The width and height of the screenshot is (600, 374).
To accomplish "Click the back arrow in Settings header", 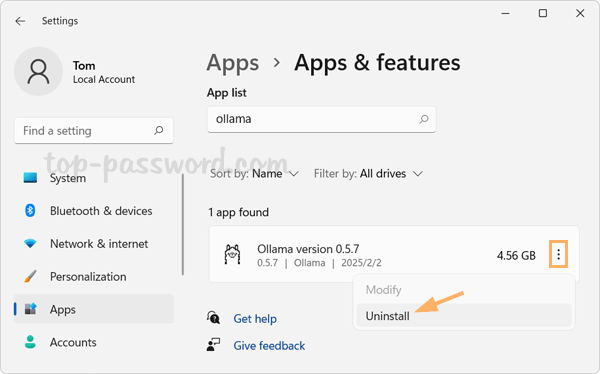I will point(20,21).
